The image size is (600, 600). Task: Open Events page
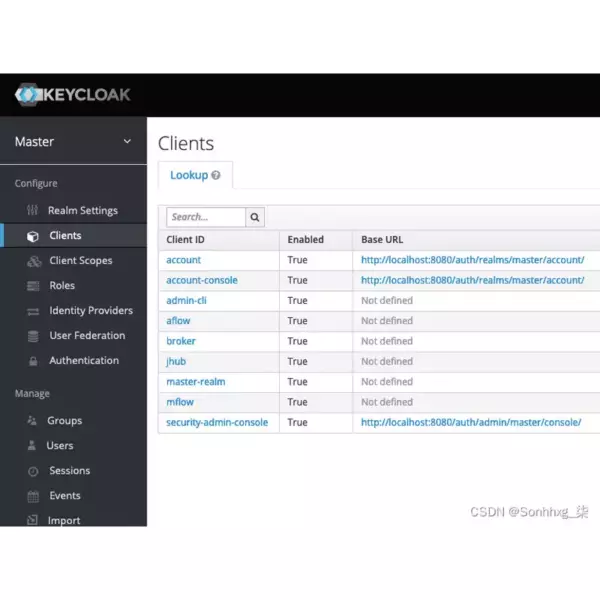point(65,496)
